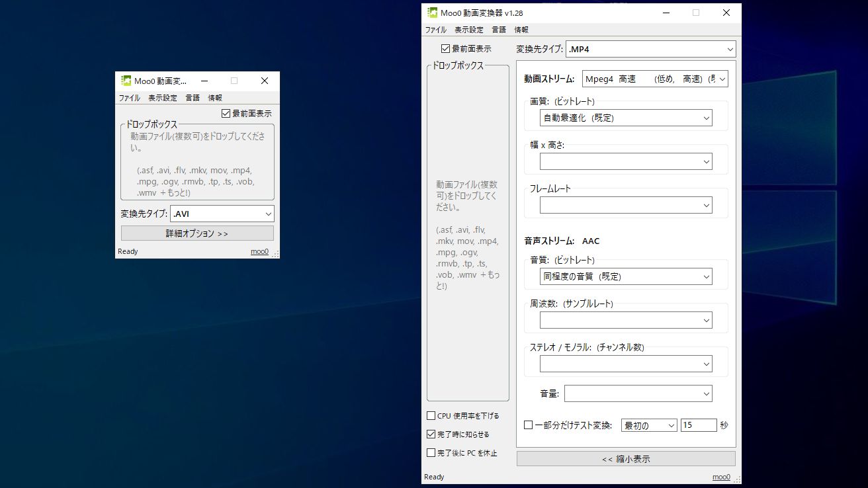Open 言語 menu in the small window
The image size is (868, 488).
[x=193, y=98]
